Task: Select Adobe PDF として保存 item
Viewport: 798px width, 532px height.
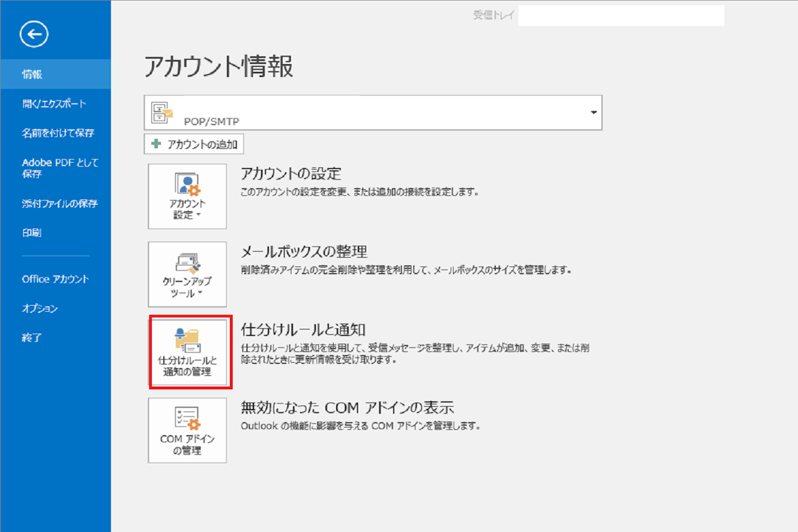Action: pyautogui.click(x=60, y=168)
